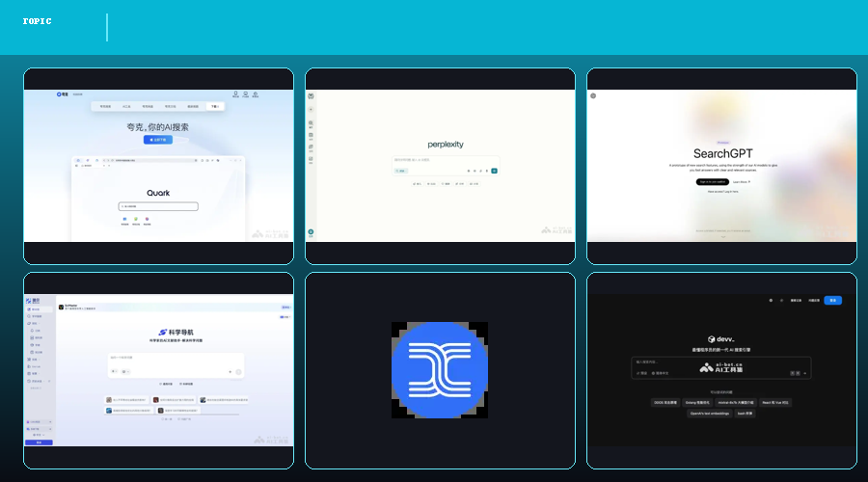Click the blue login button in devv

pos(832,301)
